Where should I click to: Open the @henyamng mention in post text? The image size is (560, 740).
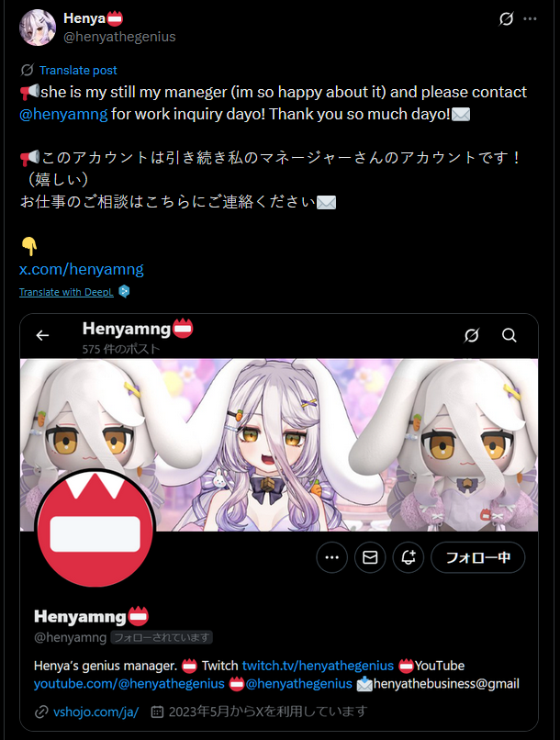[63, 114]
